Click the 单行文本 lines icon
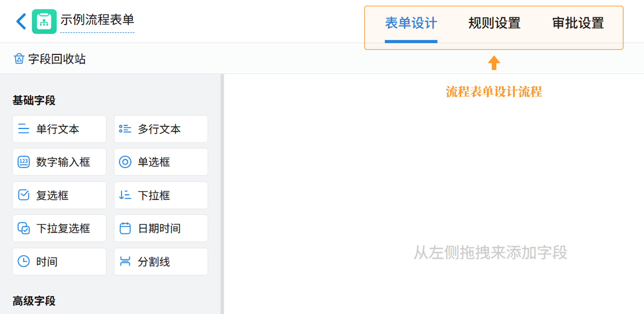This screenshot has height=314, width=644. click(x=24, y=129)
